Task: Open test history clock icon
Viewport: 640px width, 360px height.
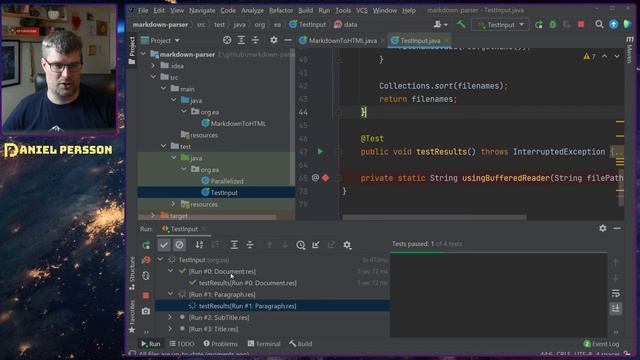Action: pos(301,245)
